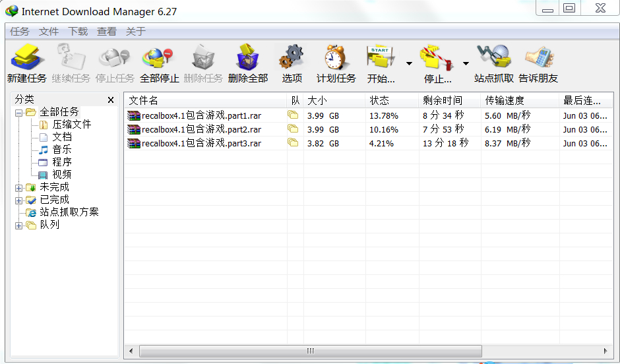
Task: Collapse the 全部任务 tree node
Action: [18, 113]
